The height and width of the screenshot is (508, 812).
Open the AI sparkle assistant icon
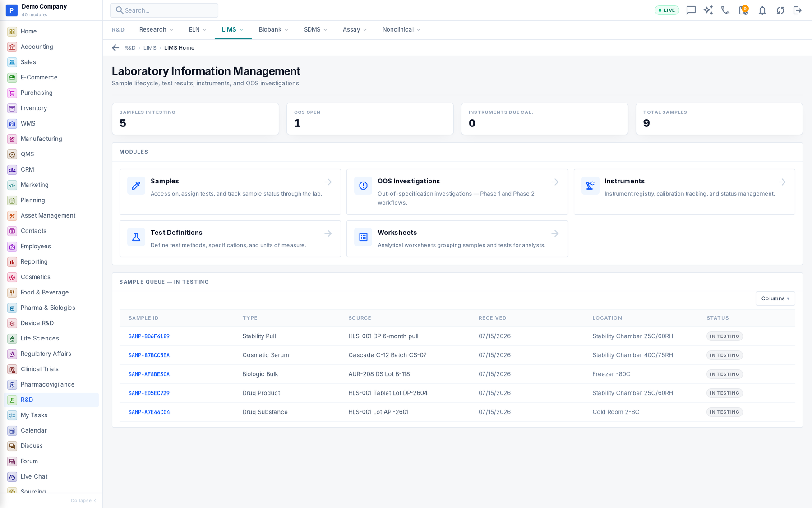pyautogui.click(x=708, y=10)
